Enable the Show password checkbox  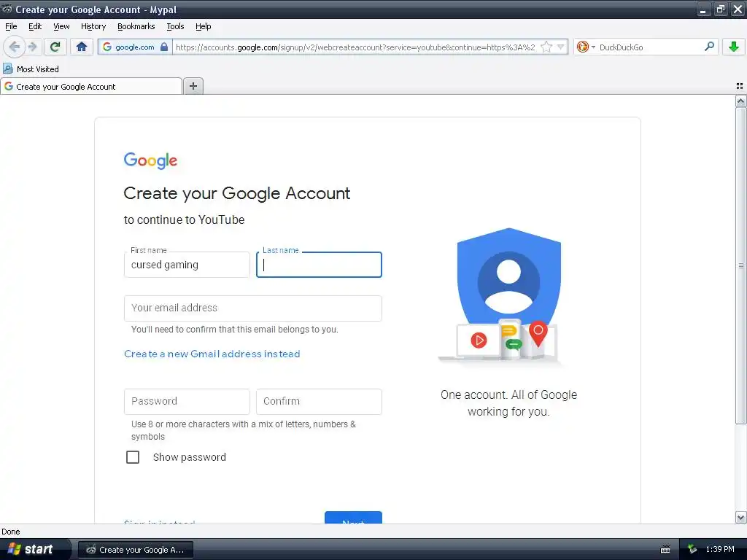tap(133, 457)
